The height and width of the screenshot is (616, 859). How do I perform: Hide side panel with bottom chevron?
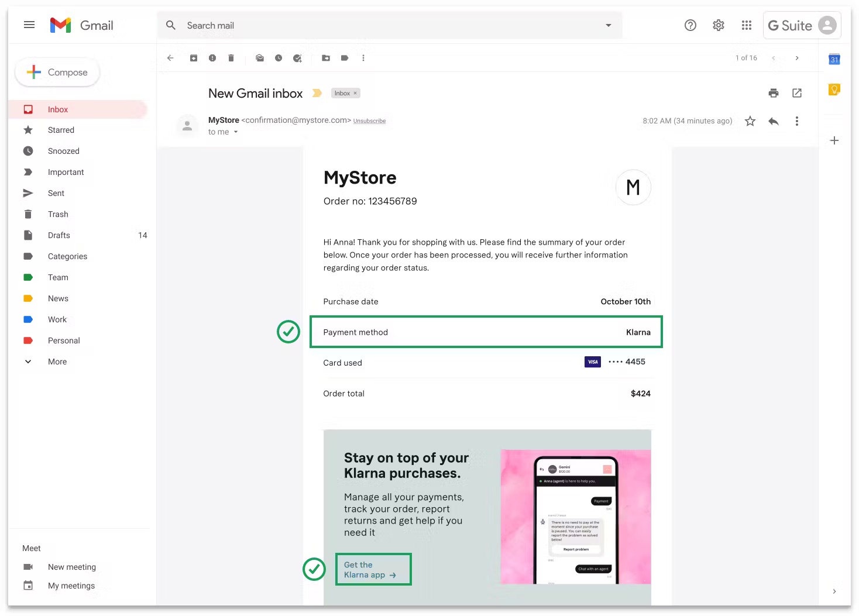coord(834,591)
